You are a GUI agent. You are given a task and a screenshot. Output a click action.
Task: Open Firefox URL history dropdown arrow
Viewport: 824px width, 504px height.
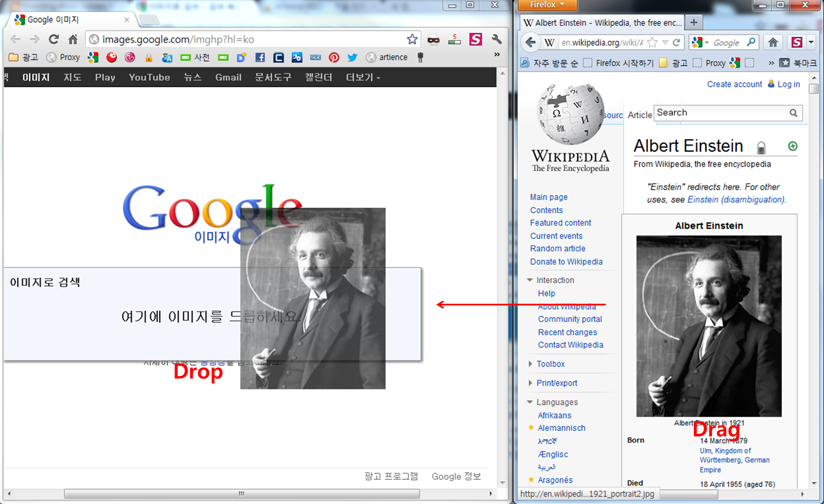click(x=665, y=42)
